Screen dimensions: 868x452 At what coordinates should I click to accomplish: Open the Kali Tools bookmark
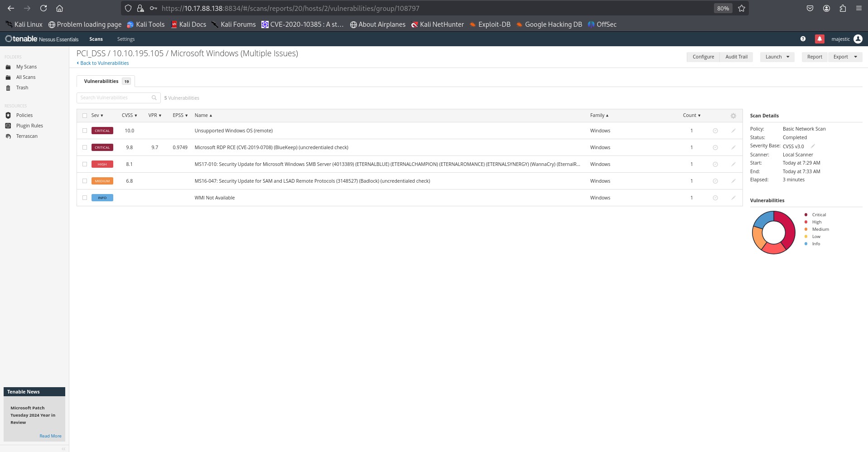click(145, 24)
